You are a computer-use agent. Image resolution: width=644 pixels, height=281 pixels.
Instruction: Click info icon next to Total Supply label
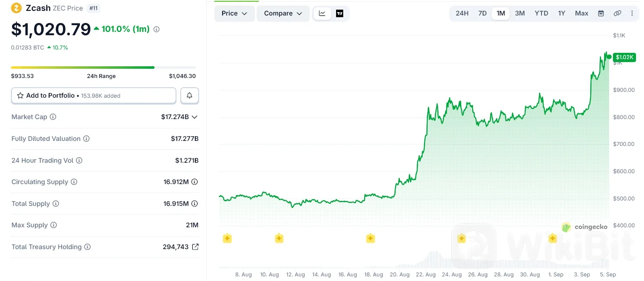[56, 204]
